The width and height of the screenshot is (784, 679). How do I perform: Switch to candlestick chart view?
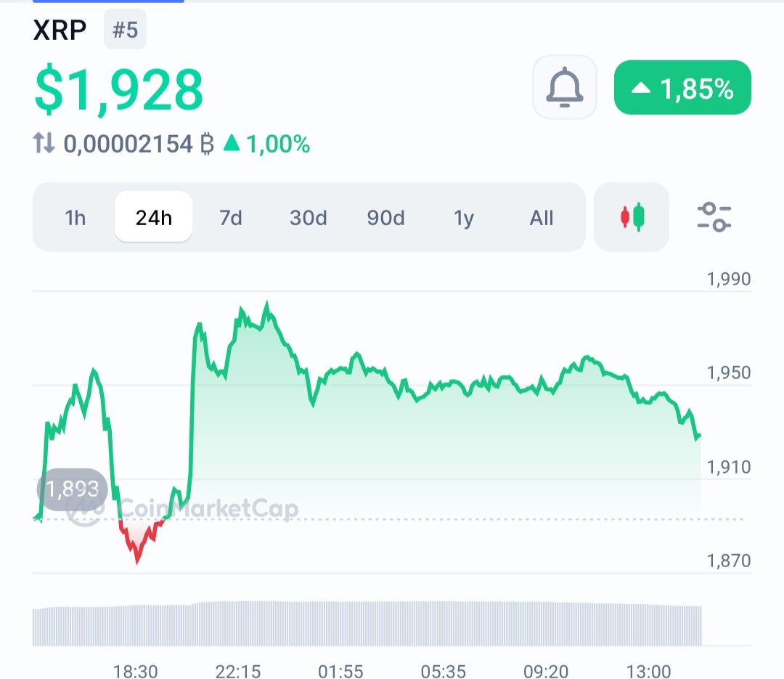tap(632, 217)
